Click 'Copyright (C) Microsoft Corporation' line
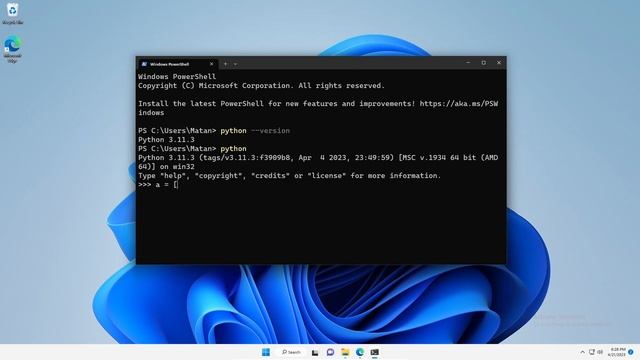640x360 pixels. coord(261,86)
